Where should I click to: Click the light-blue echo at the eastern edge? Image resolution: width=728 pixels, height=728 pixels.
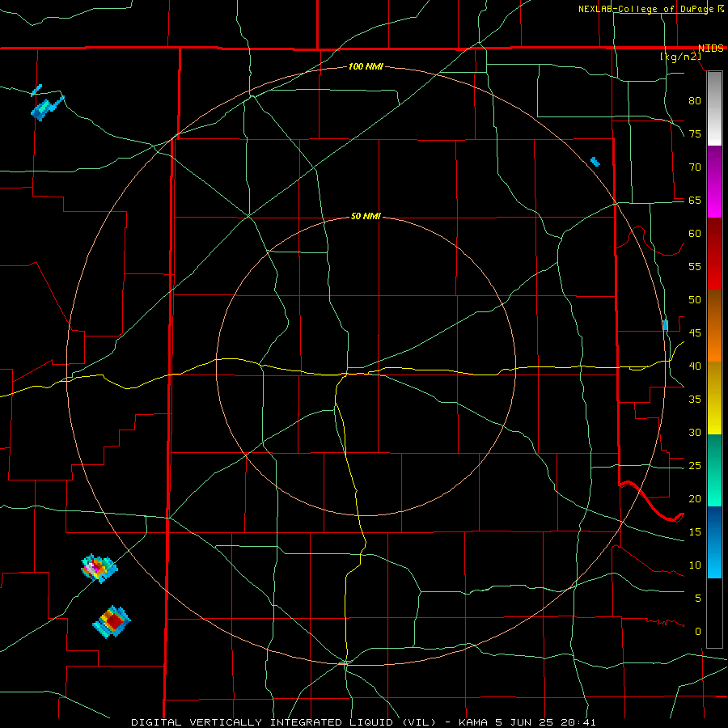coord(666,325)
